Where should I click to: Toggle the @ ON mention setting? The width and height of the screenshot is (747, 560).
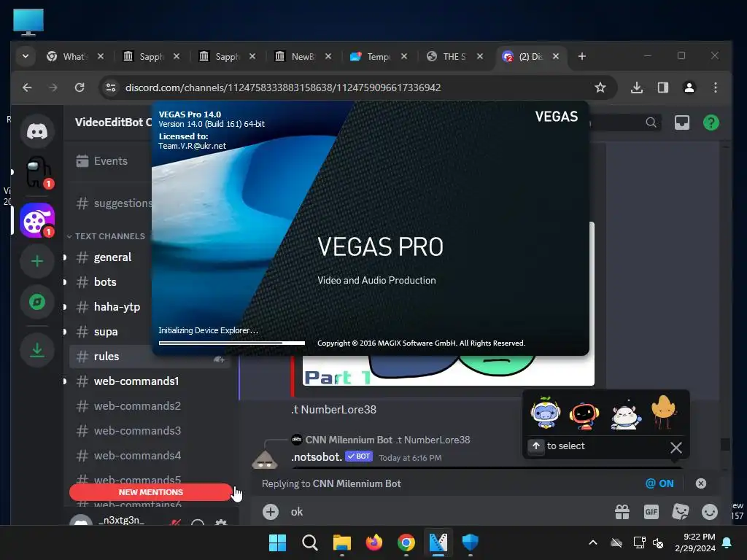659,483
